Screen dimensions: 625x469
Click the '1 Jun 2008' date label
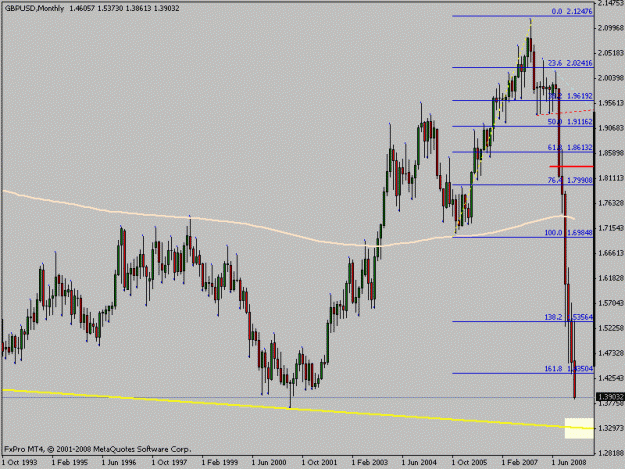[x=569, y=463]
